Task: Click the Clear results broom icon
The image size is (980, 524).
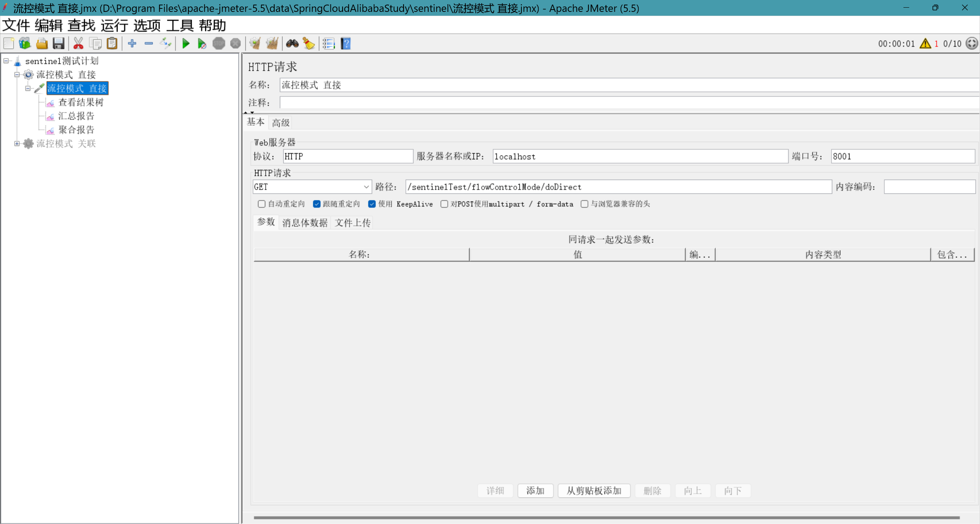Action: click(255, 43)
